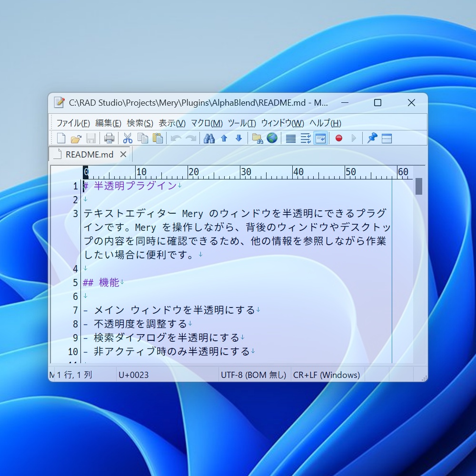The height and width of the screenshot is (476, 476).
Task: Cut selection with the scissors icon
Action: pos(128,139)
